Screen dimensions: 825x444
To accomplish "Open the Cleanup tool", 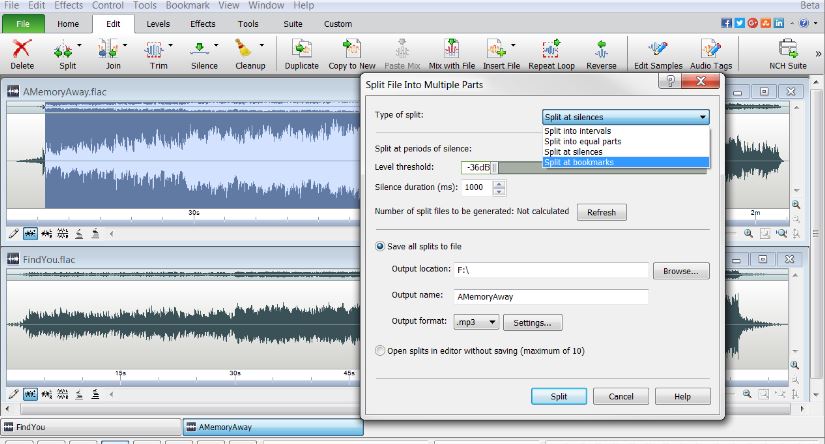I will [x=244, y=49].
